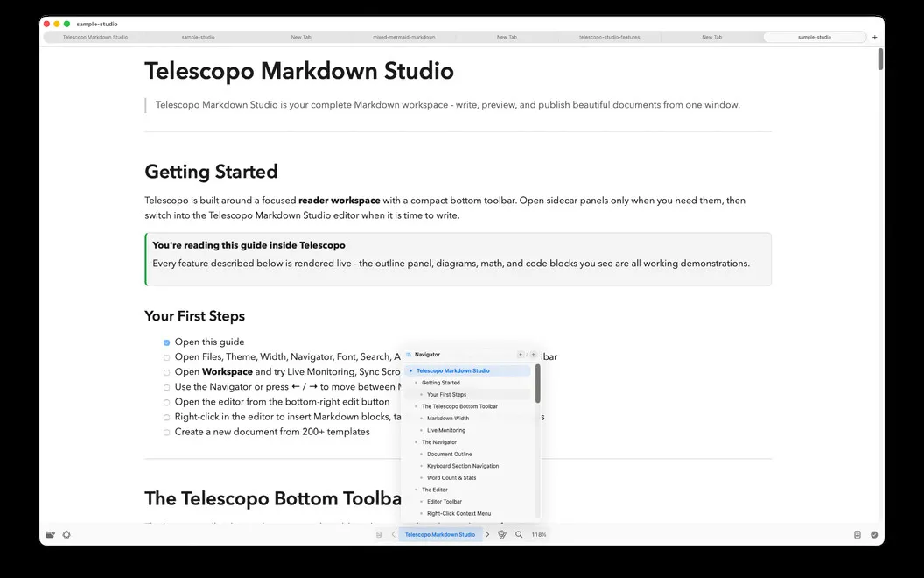Jump to 'Right-Click Context Menu' in Navigator
The image size is (924, 578).
pos(468,514)
